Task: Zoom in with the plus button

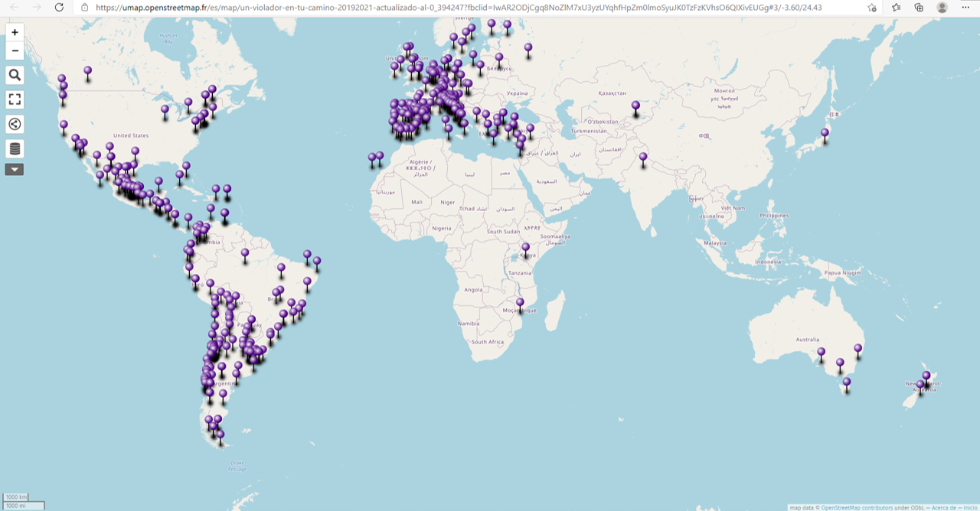Action: point(15,33)
